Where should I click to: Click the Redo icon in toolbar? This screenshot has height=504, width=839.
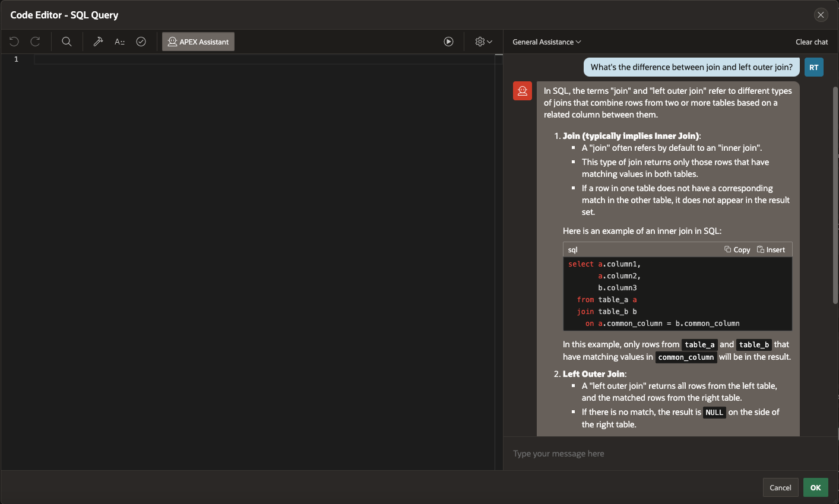[36, 42]
